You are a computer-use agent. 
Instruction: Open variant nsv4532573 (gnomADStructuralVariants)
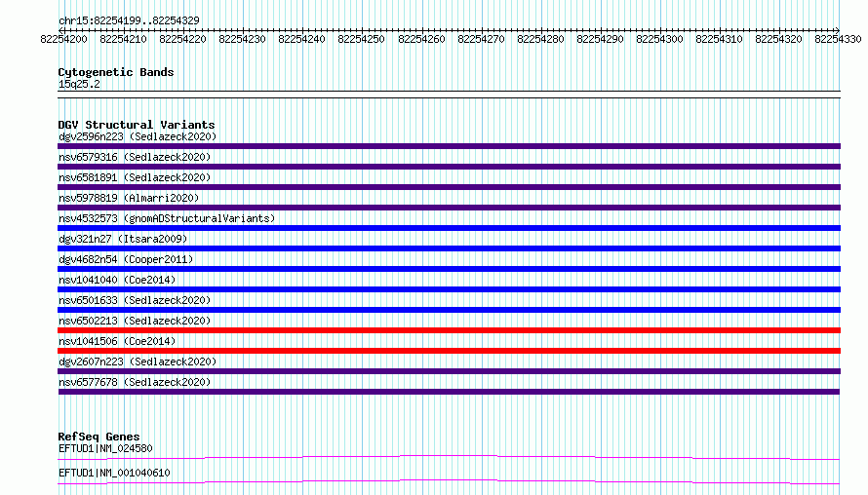click(167, 218)
